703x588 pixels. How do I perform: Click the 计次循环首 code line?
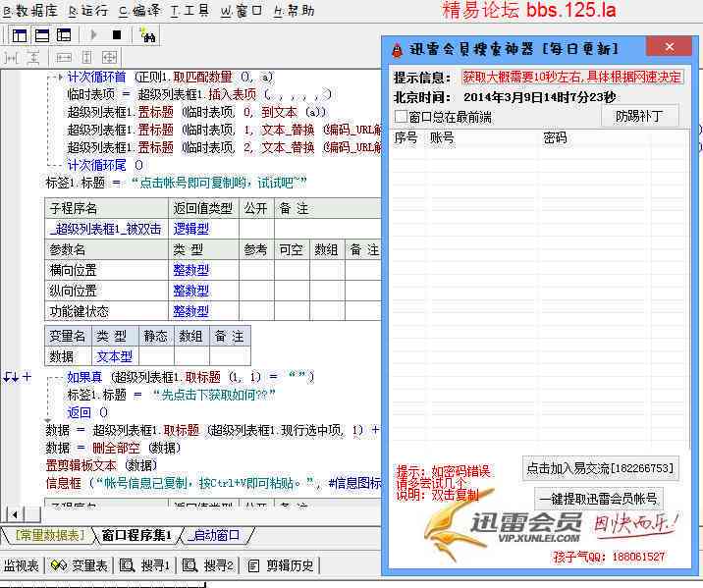[170, 78]
